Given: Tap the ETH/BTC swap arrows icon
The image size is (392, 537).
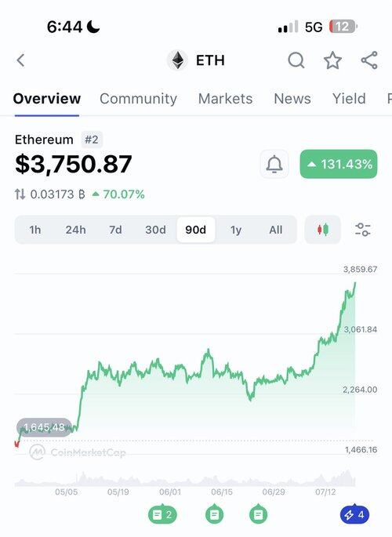Looking at the screenshot, I should pyautogui.click(x=20, y=194).
